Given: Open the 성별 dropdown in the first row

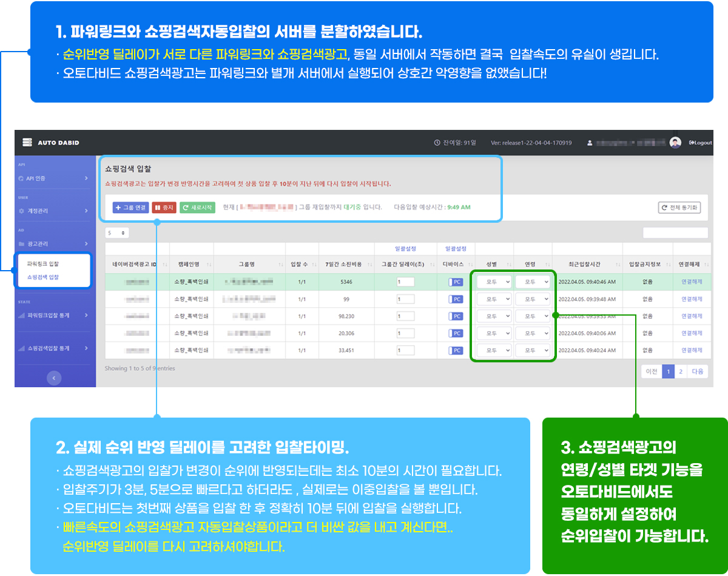Looking at the screenshot, I should [x=494, y=282].
